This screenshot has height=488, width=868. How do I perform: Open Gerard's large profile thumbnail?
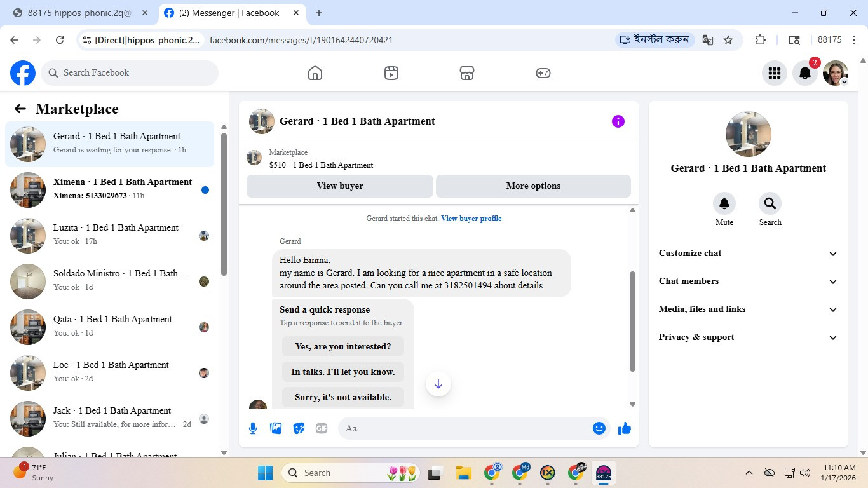pyautogui.click(x=749, y=134)
